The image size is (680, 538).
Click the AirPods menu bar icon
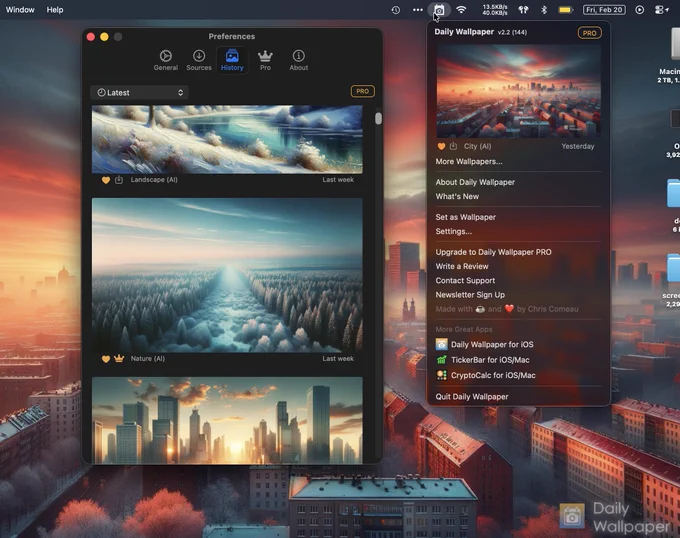point(523,10)
